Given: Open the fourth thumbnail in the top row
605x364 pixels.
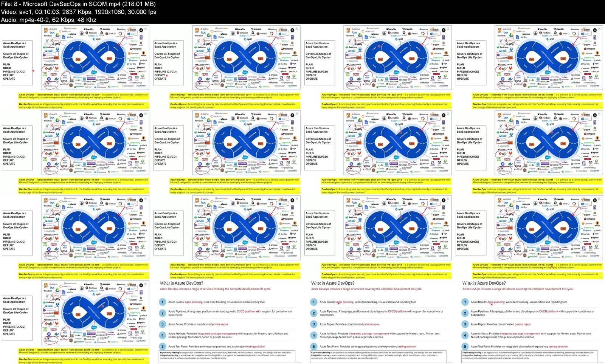Looking at the screenshot, I should pos(529,67).
